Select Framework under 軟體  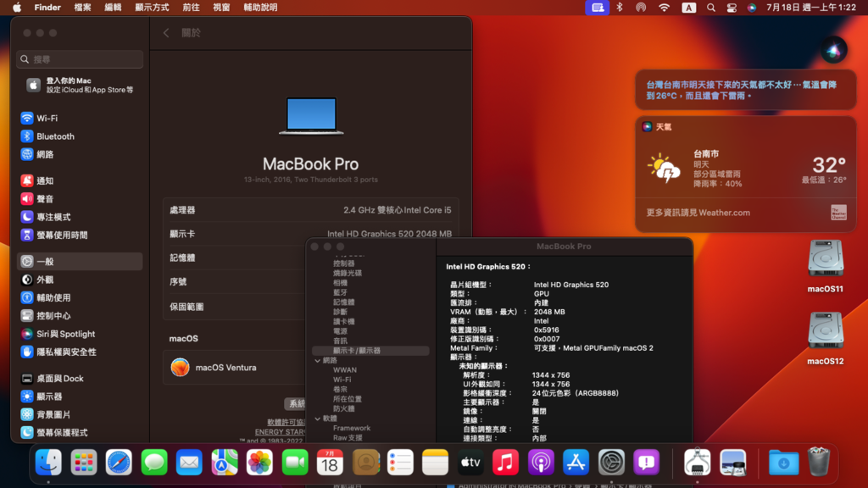(x=352, y=428)
